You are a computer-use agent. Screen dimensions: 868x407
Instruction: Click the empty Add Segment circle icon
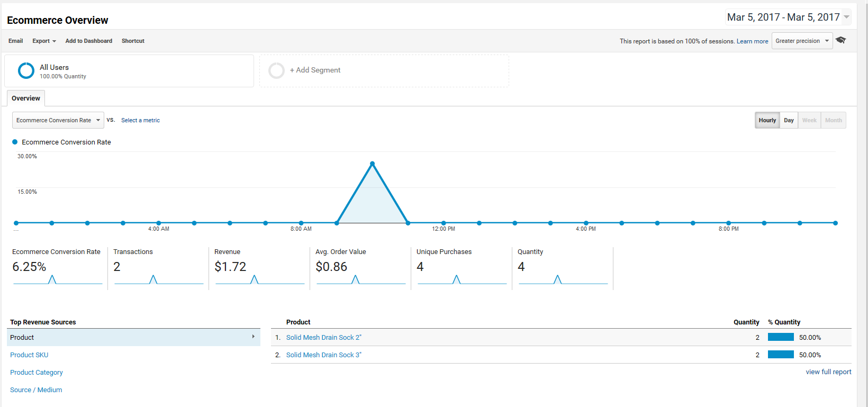click(x=276, y=70)
